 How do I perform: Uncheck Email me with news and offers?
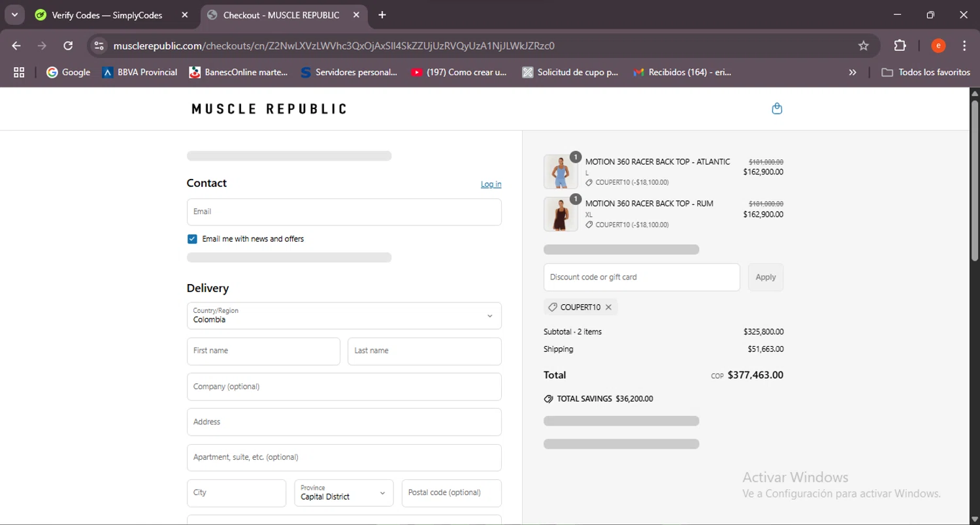(192, 239)
